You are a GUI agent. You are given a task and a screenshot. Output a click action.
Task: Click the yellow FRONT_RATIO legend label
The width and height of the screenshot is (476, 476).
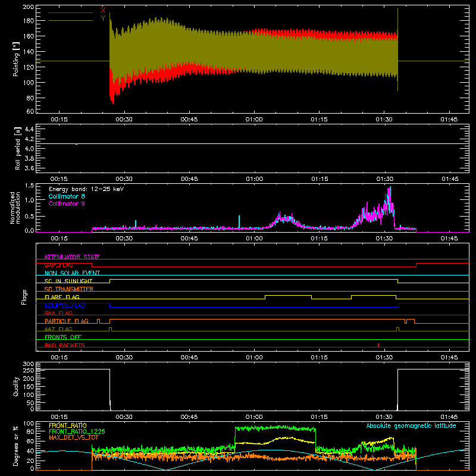(68, 425)
